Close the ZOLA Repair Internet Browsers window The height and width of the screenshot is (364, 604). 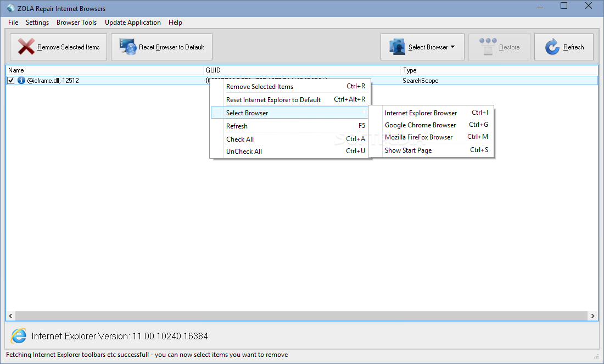[589, 6]
